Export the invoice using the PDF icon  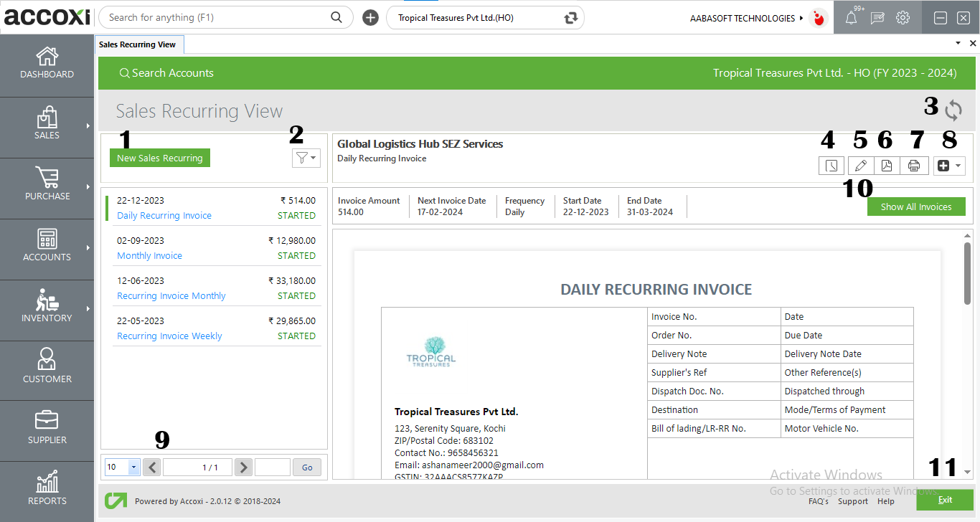[887, 166]
